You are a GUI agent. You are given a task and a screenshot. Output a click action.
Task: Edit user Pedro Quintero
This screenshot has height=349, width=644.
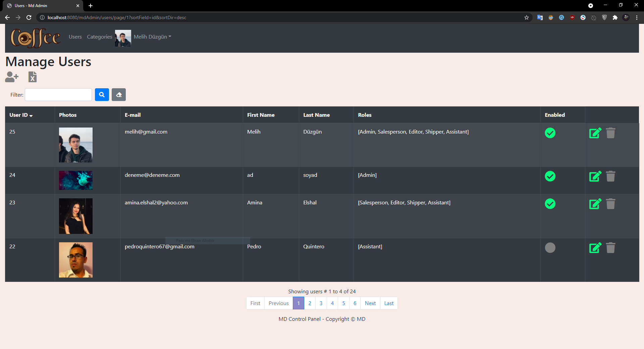[595, 248]
